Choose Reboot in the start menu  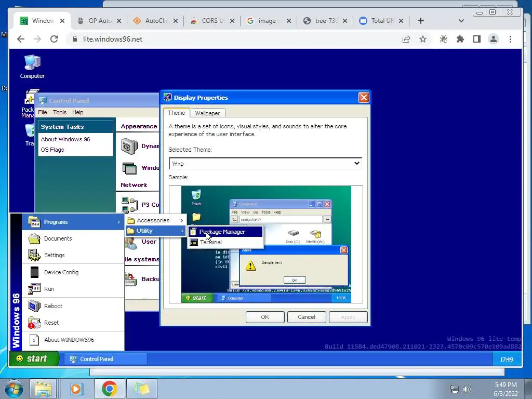point(73,305)
